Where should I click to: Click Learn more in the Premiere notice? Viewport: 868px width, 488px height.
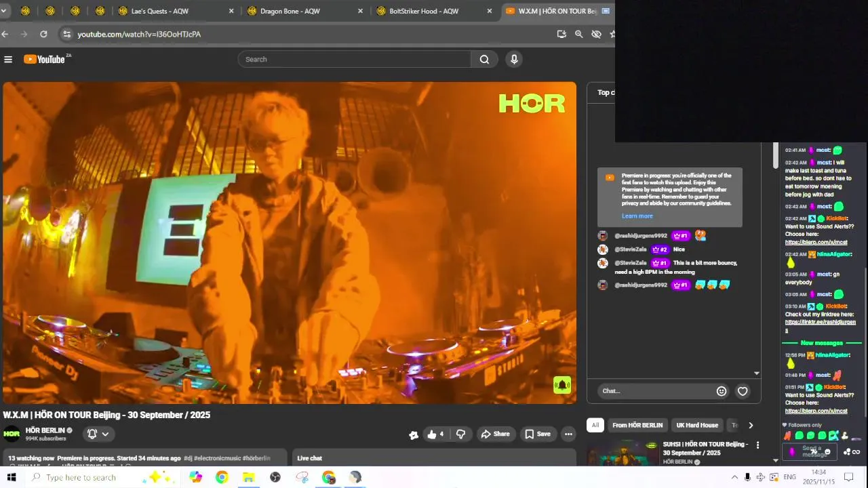click(637, 216)
